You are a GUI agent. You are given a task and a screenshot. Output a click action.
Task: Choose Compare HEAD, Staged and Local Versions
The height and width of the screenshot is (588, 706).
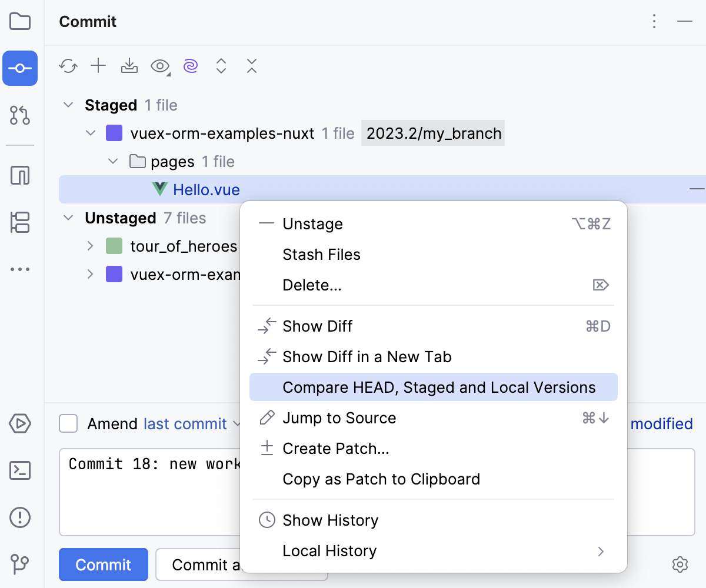[434, 387]
